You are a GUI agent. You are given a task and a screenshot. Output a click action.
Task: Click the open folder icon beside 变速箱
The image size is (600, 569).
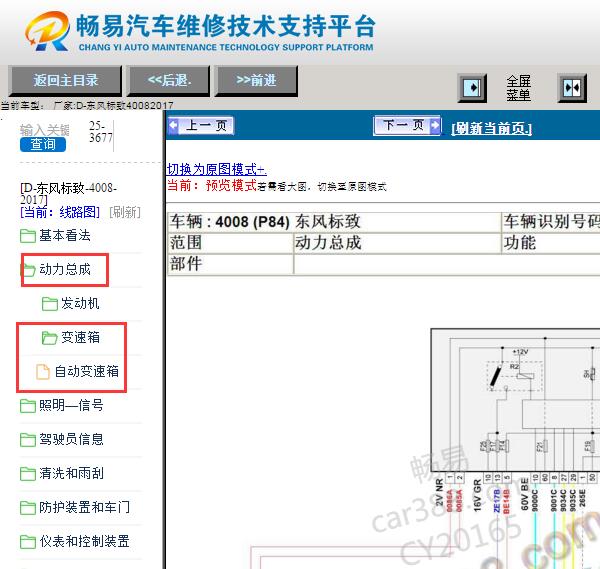pos(50,338)
